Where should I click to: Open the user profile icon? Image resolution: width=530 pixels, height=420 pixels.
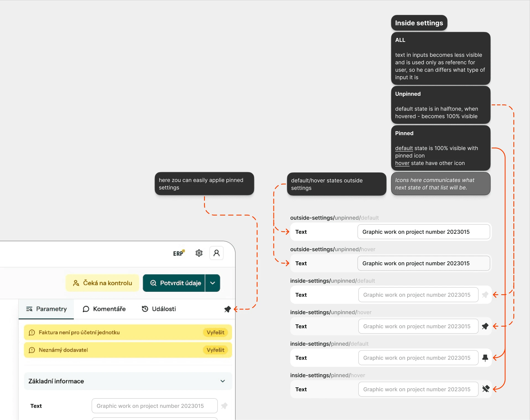point(216,253)
